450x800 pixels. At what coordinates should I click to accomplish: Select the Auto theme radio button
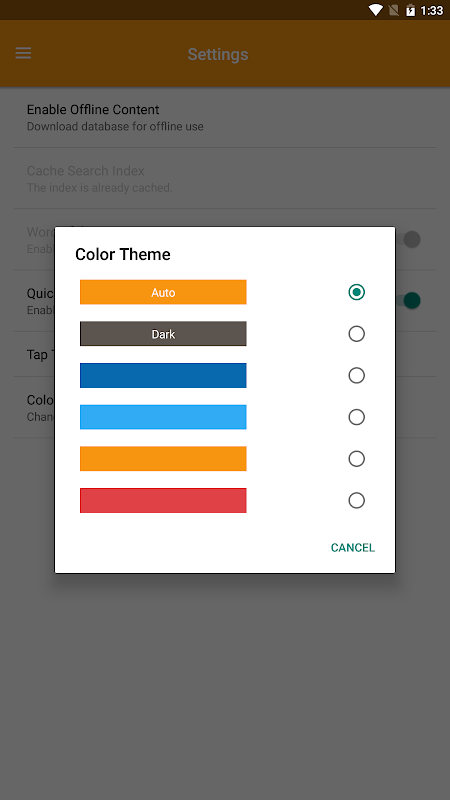(357, 292)
